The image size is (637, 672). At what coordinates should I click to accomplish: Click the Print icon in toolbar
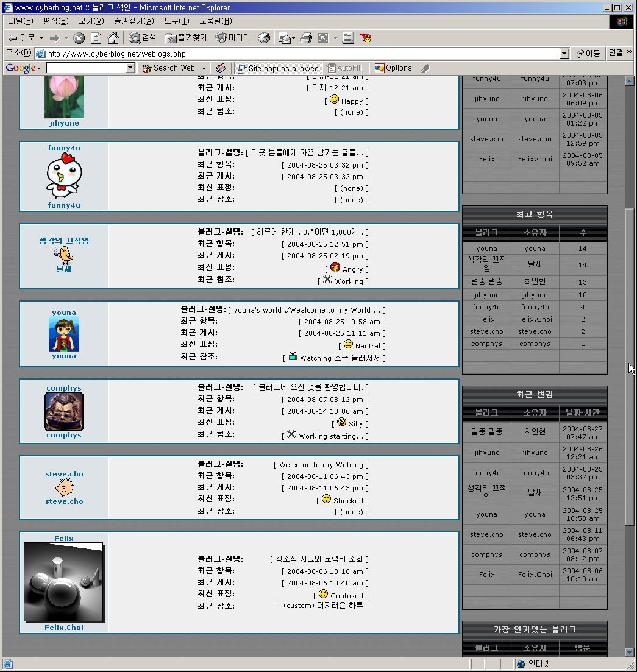(x=306, y=38)
